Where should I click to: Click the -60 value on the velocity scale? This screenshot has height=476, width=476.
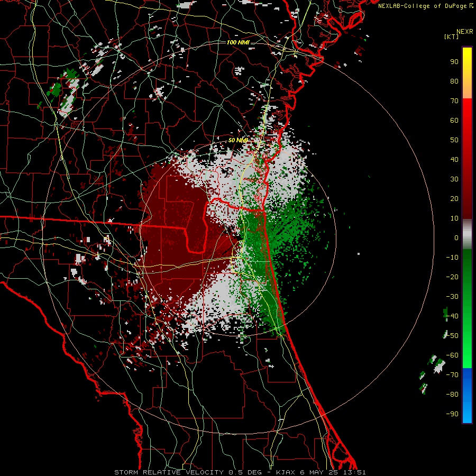(452, 355)
